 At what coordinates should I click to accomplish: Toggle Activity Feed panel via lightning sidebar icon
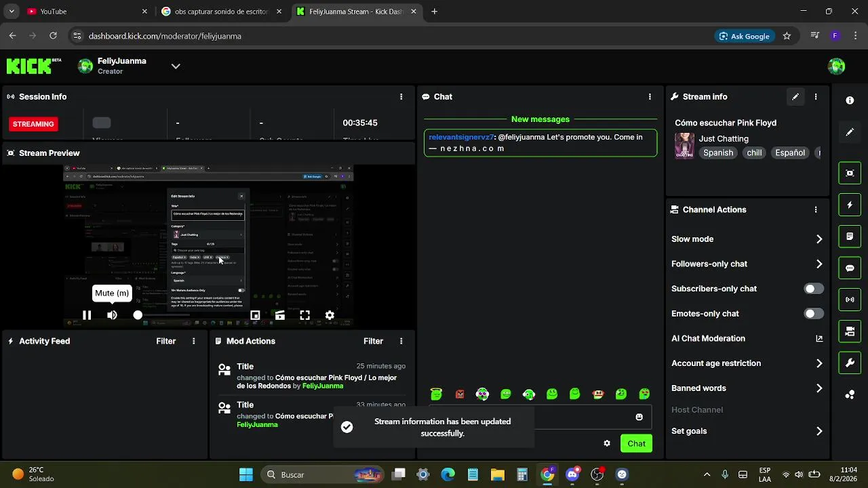(850, 205)
